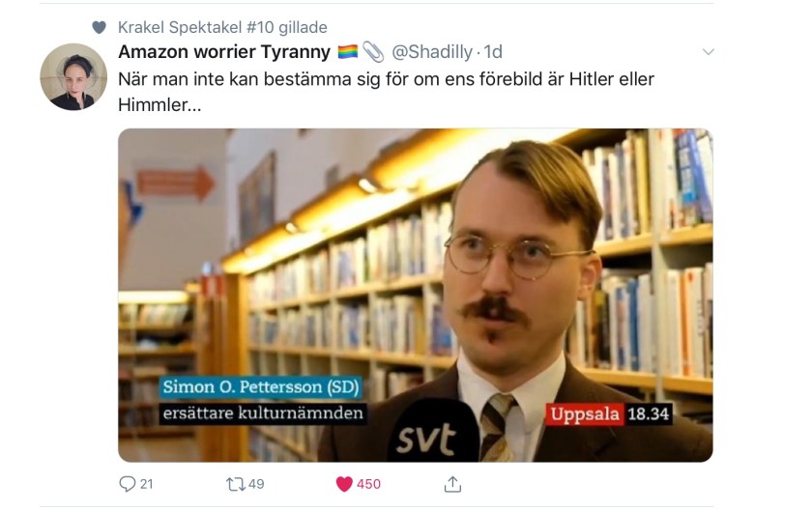Click the paperclip emoji beside the name
The image size is (812, 512).
tap(373, 52)
